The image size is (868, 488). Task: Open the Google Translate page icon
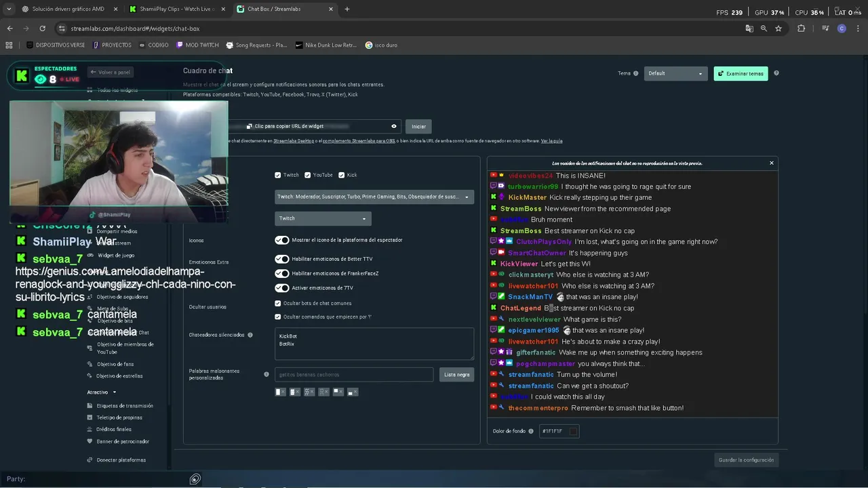coord(749,28)
